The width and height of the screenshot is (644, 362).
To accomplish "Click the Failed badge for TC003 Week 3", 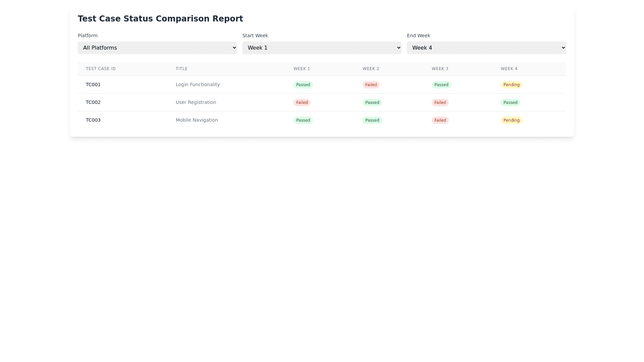I will pyautogui.click(x=440, y=120).
